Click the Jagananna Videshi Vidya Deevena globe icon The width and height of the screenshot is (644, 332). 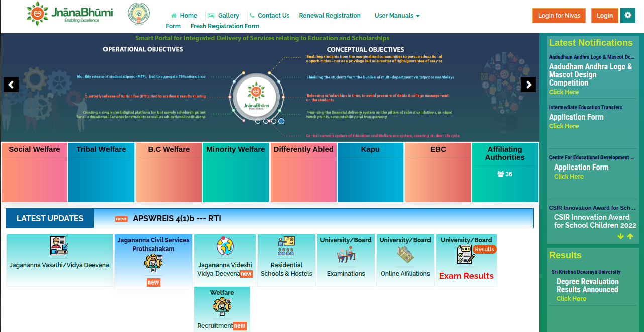[225, 246]
